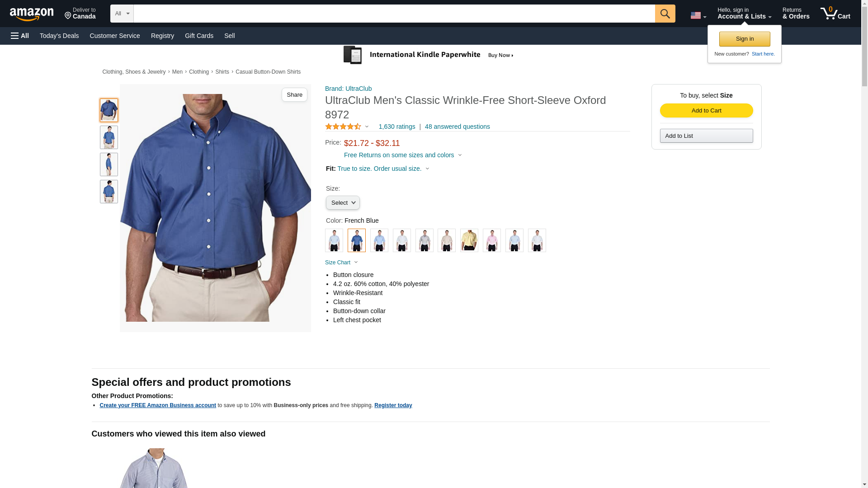This screenshot has width=868, height=488.
Task: Open the hamburger All menu
Action: pyautogui.click(x=20, y=36)
